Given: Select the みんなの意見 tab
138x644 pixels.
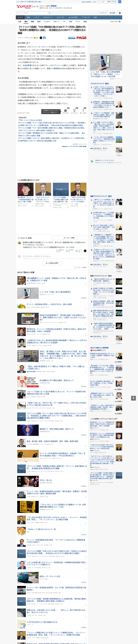Looking at the screenshot, I should tap(73, 17).
